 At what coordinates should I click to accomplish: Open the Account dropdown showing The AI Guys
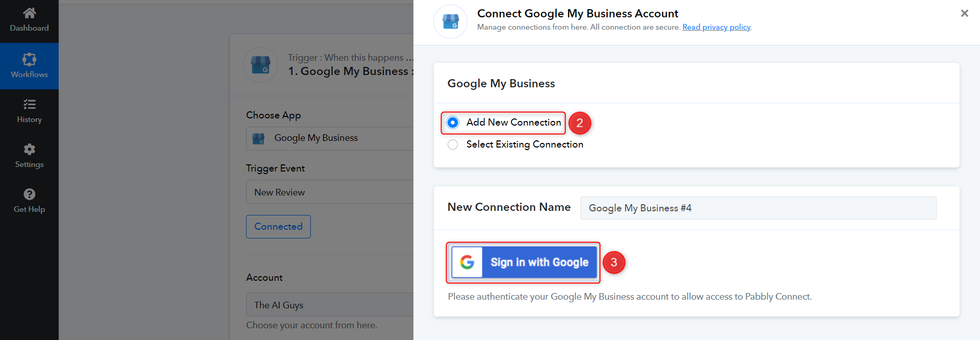click(330, 305)
